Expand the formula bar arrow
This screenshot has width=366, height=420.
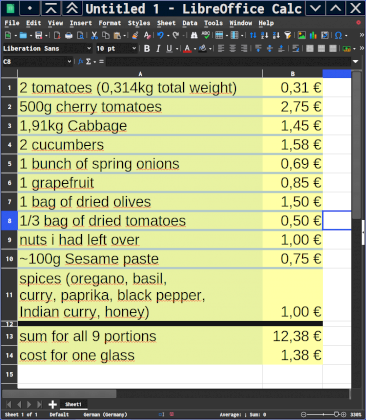[x=355, y=61]
